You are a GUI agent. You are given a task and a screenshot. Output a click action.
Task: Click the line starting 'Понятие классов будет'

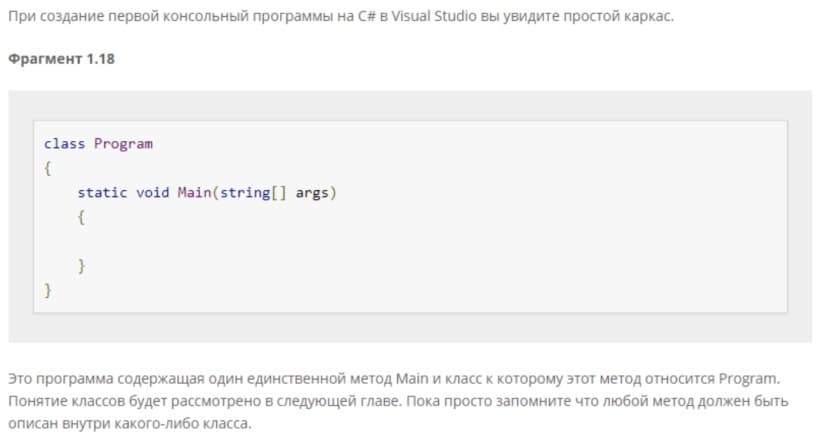click(x=398, y=401)
